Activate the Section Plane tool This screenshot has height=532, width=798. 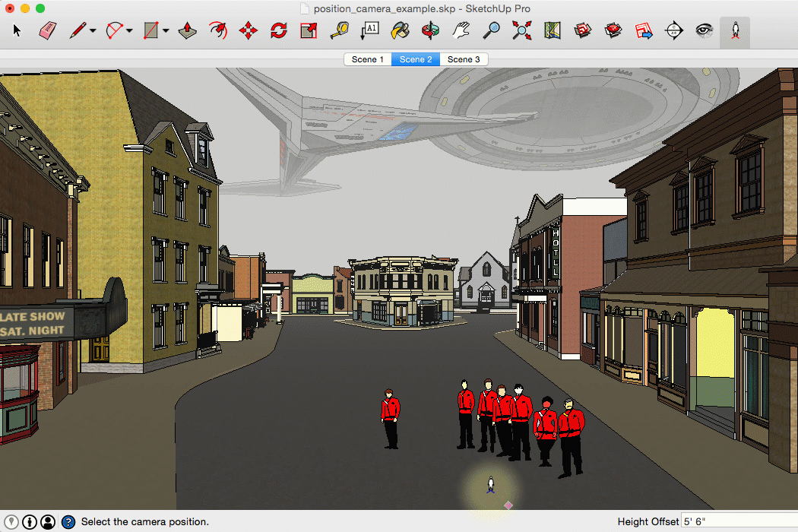[674, 30]
